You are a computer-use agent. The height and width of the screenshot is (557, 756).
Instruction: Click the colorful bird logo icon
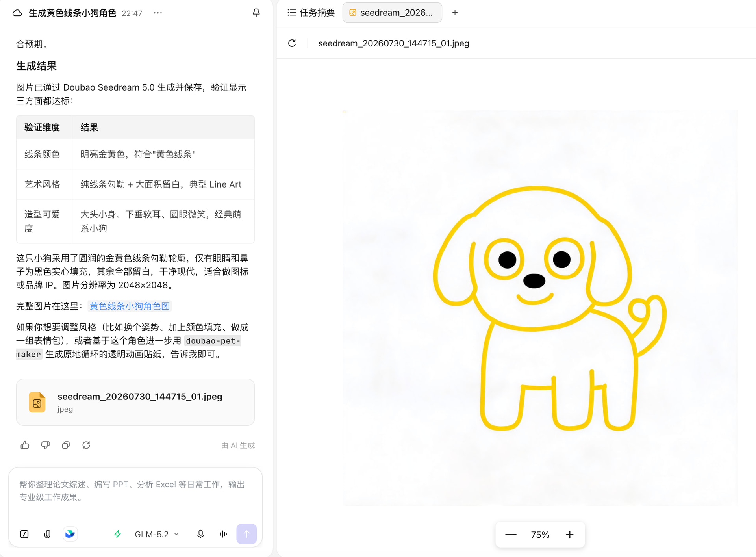pyautogui.click(x=70, y=534)
